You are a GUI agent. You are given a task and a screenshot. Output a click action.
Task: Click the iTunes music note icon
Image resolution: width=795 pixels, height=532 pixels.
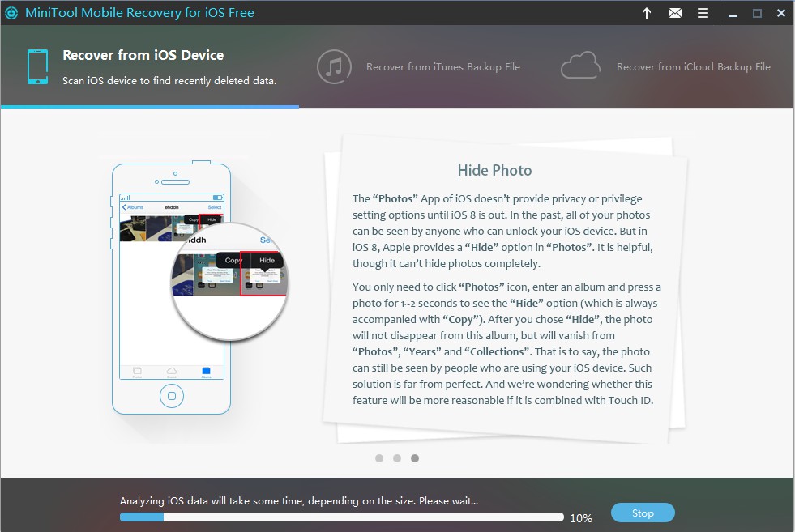pos(334,67)
